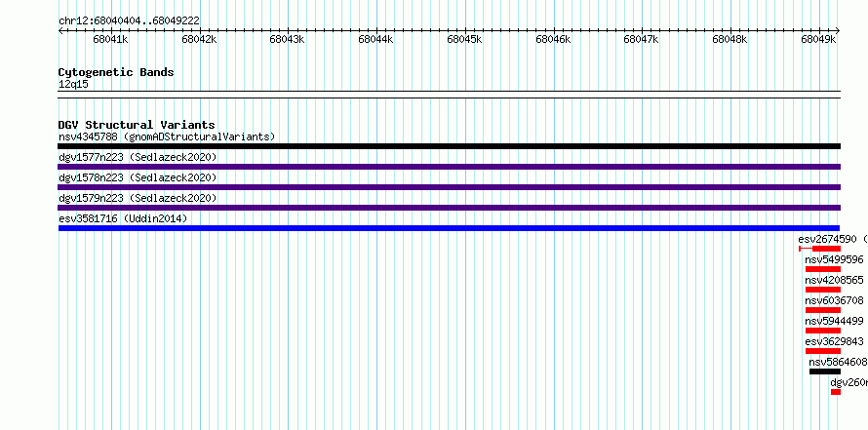Image resolution: width=868 pixels, height=430 pixels.
Task: Click the 68043k ruler position
Action: pos(288,39)
